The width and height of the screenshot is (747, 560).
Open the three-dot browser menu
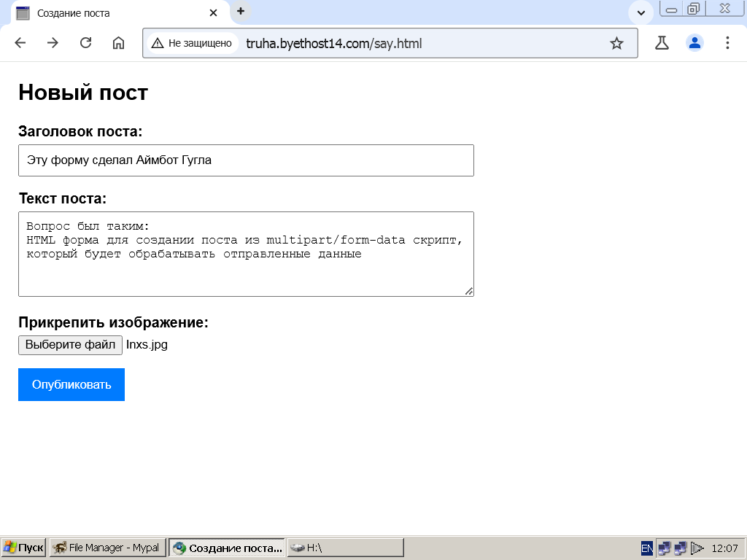[x=727, y=43]
